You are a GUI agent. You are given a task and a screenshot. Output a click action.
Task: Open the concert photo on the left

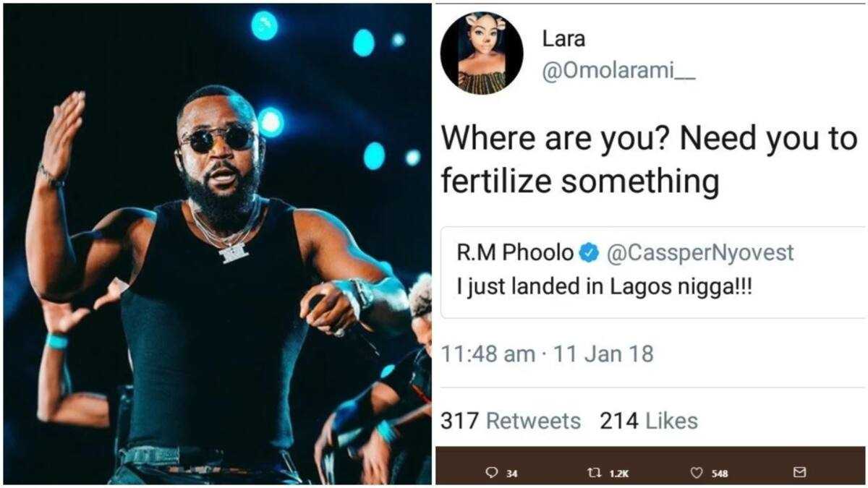point(217,244)
